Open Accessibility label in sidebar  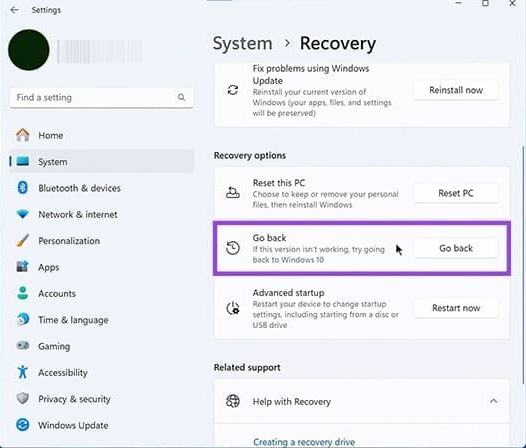pyautogui.click(x=63, y=372)
